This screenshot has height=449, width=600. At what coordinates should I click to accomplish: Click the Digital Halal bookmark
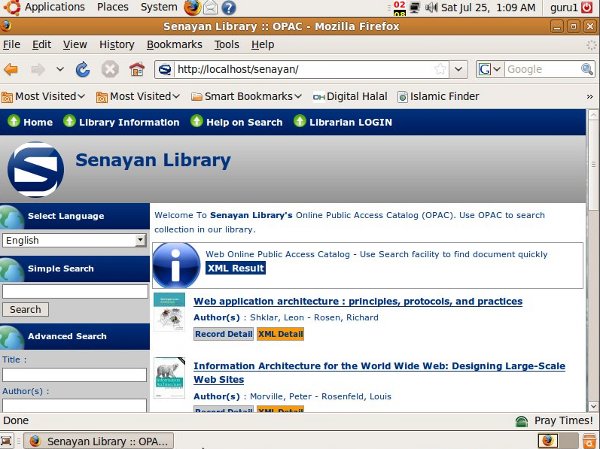(350, 96)
